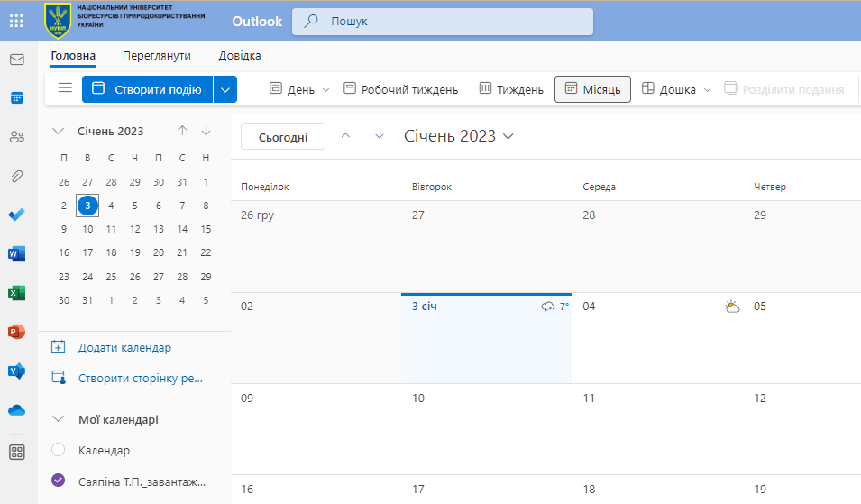Launch Word from the sidebar
Screen dimensions: 861x504
point(16,253)
